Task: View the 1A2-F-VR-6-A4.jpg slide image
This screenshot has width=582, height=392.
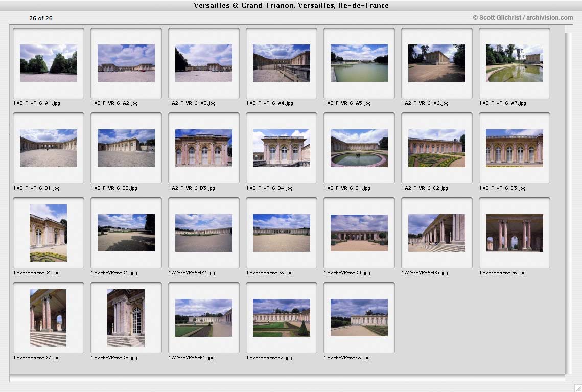Action: (282, 63)
